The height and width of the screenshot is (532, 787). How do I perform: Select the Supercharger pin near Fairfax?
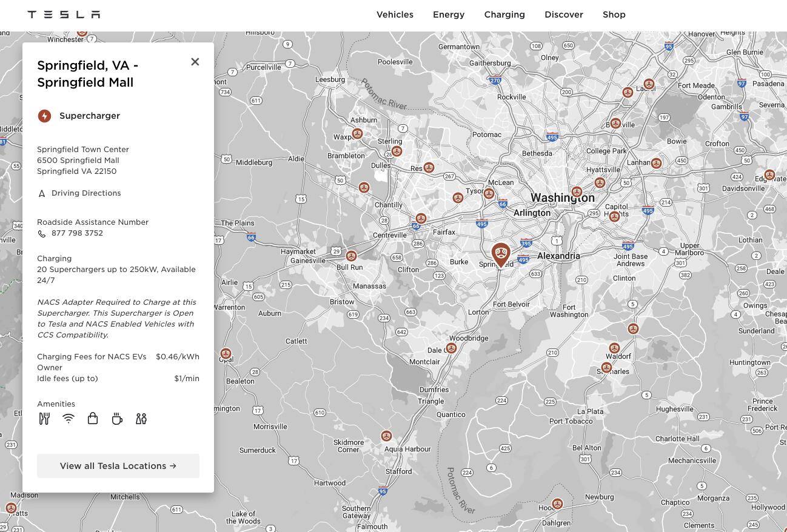421,219
